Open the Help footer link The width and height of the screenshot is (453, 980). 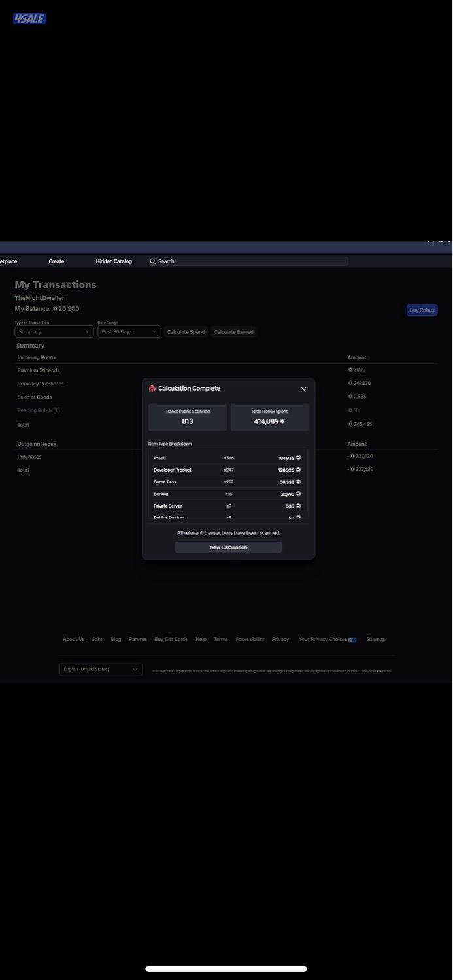point(201,640)
